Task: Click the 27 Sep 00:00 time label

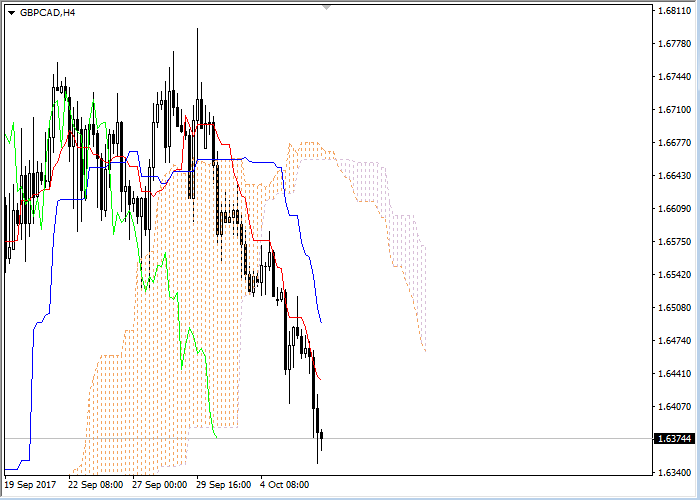Action: [160, 485]
